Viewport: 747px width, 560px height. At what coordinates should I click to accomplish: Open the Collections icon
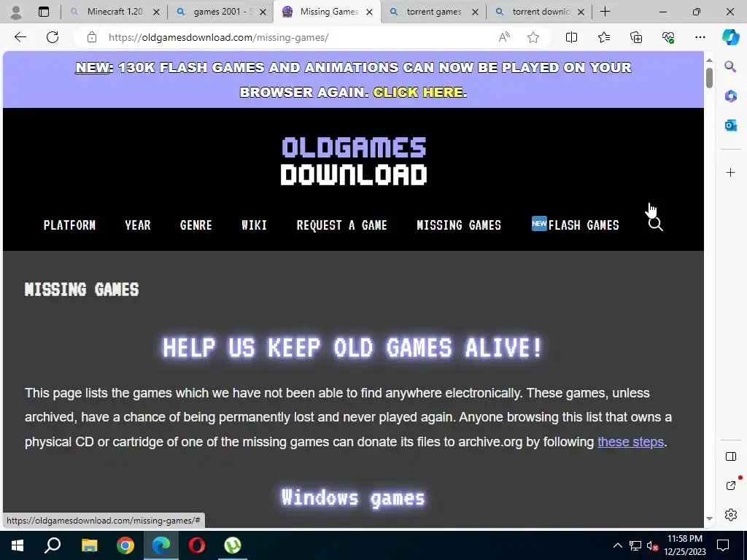tap(636, 37)
